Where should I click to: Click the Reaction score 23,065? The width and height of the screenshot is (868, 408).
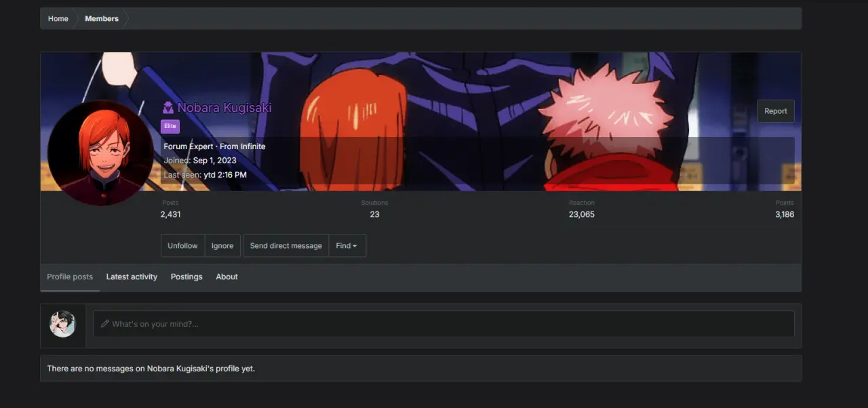coord(582,214)
